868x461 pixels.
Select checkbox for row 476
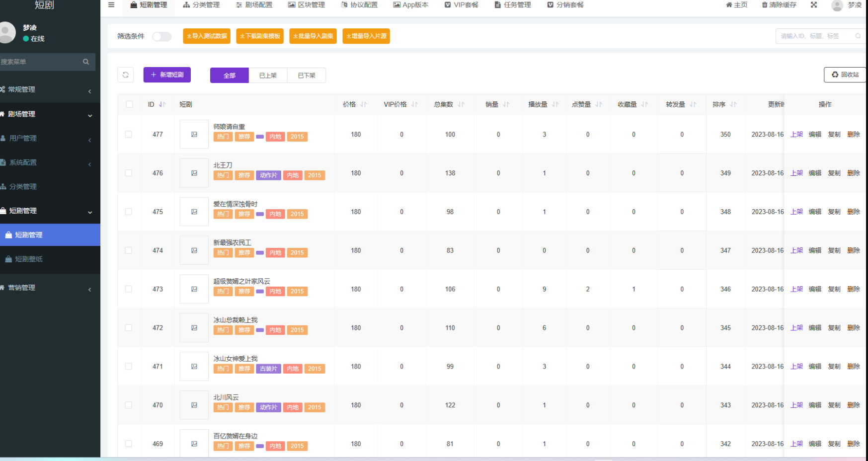[129, 173]
